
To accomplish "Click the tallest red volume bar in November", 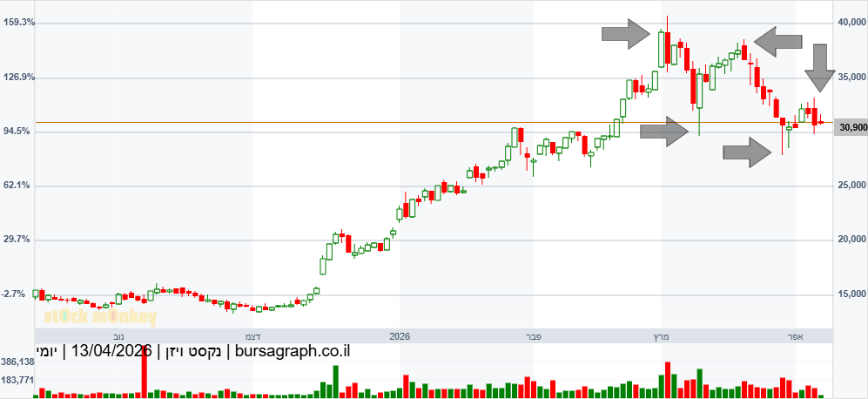I will click(x=145, y=372).
